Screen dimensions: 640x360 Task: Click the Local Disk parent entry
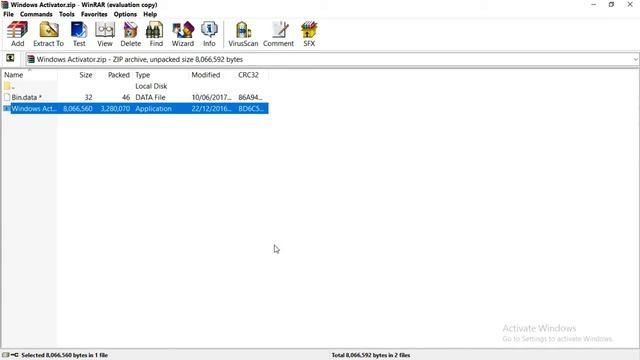click(x=151, y=86)
